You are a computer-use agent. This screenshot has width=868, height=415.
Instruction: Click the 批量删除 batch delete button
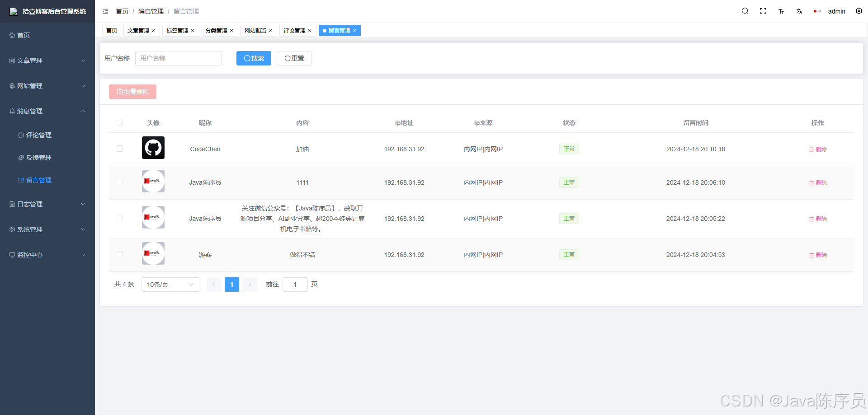pos(132,92)
